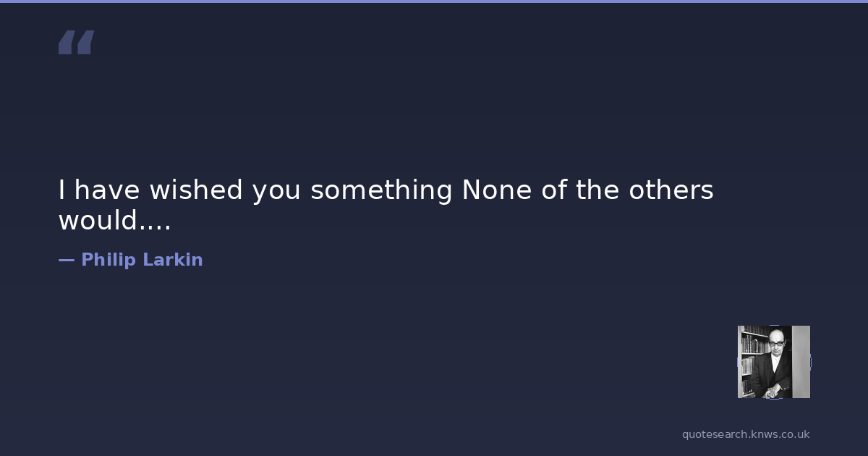Select the word "others" in the quote
This screenshot has height=456, width=868.
point(671,190)
